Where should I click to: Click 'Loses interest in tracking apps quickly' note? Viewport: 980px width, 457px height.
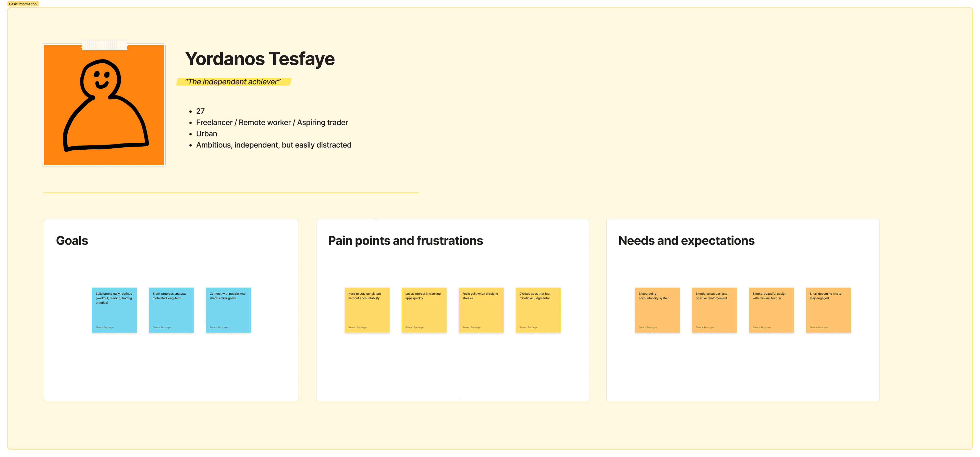click(424, 310)
